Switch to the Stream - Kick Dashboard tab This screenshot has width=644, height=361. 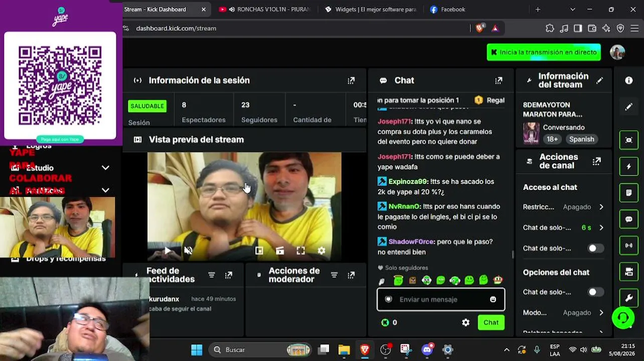tap(160, 9)
